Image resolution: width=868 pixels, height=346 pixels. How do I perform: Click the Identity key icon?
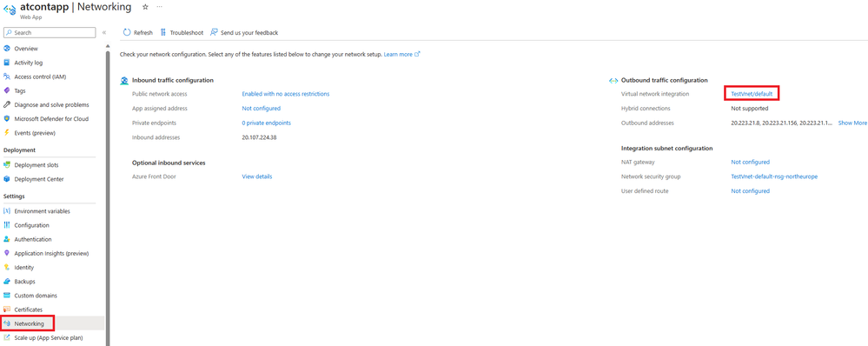point(7,268)
